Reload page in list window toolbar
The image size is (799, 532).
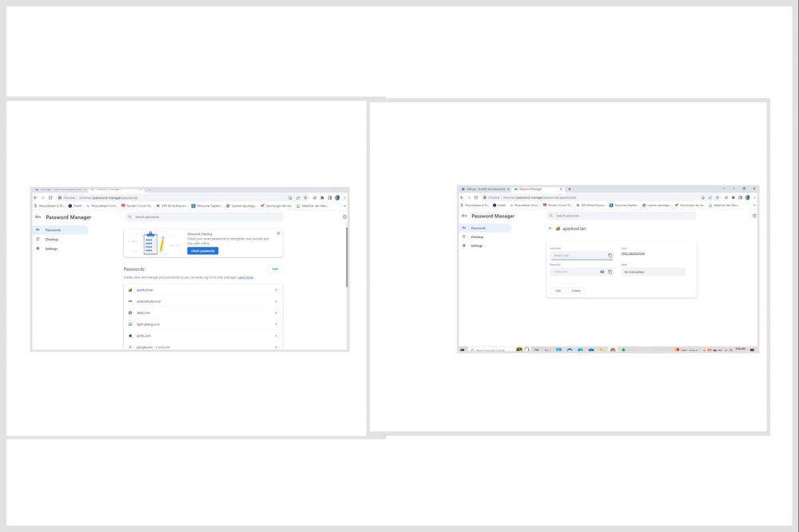[x=50, y=198]
